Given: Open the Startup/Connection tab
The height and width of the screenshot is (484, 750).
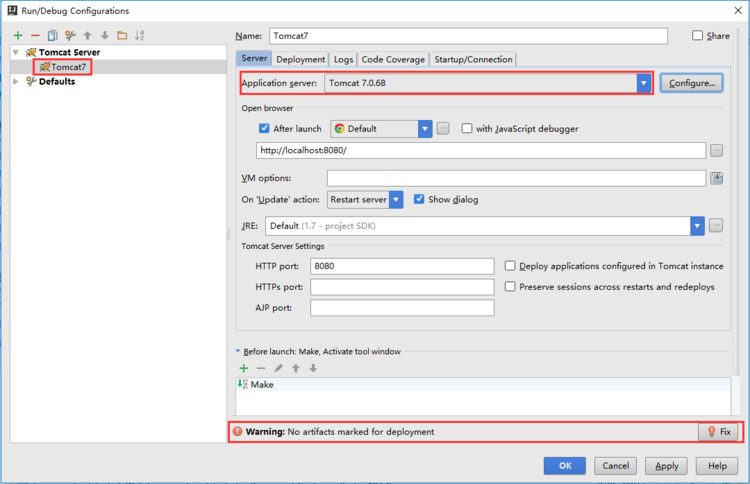Looking at the screenshot, I should coord(473,59).
